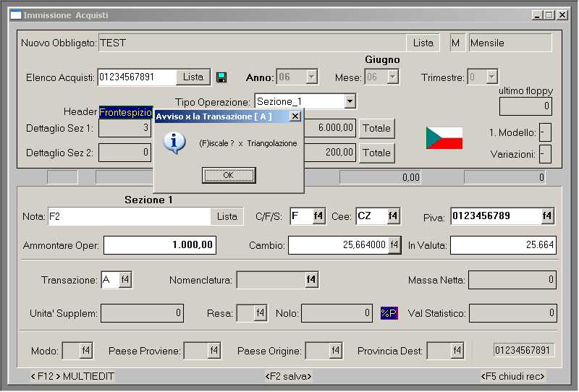Select the highlighted Frontespizio header
This screenshot has width=579, height=392.
point(125,112)
